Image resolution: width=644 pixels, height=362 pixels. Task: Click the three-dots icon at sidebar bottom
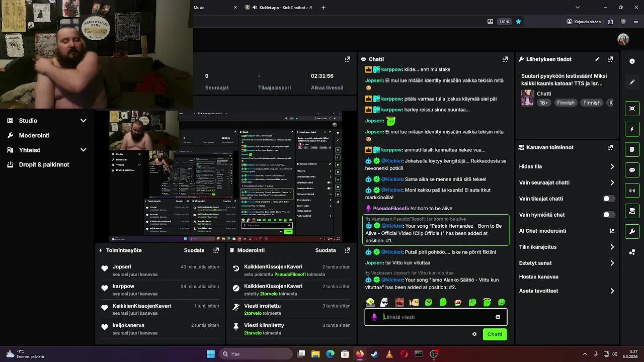point(632,252)
